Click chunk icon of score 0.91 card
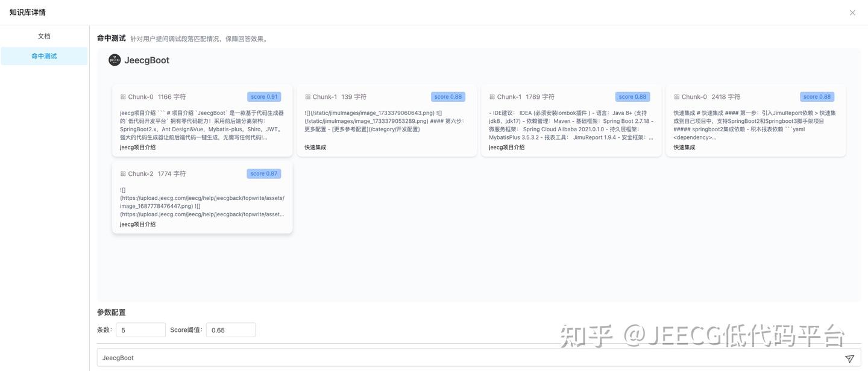 click(x=123, y=97)
